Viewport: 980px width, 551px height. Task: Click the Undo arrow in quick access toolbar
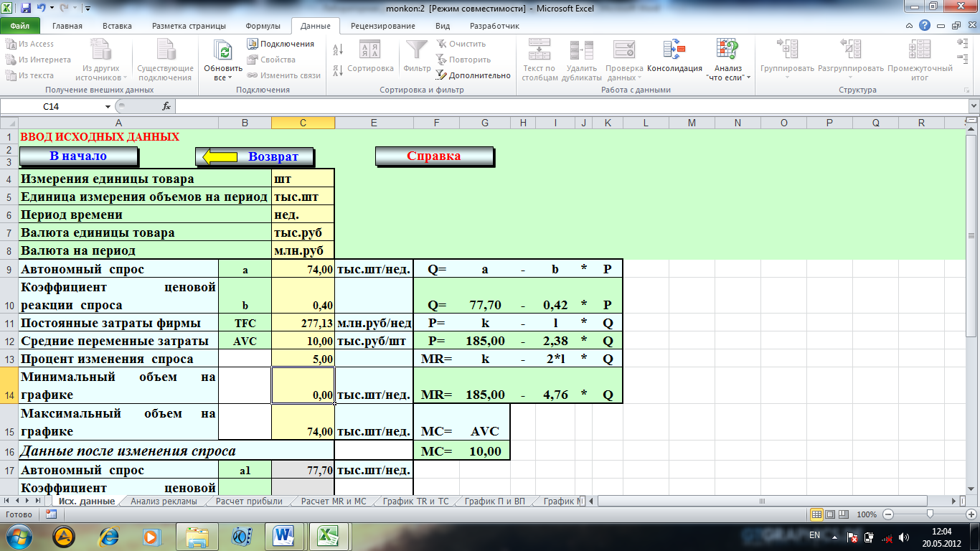(x=42, y=9)
